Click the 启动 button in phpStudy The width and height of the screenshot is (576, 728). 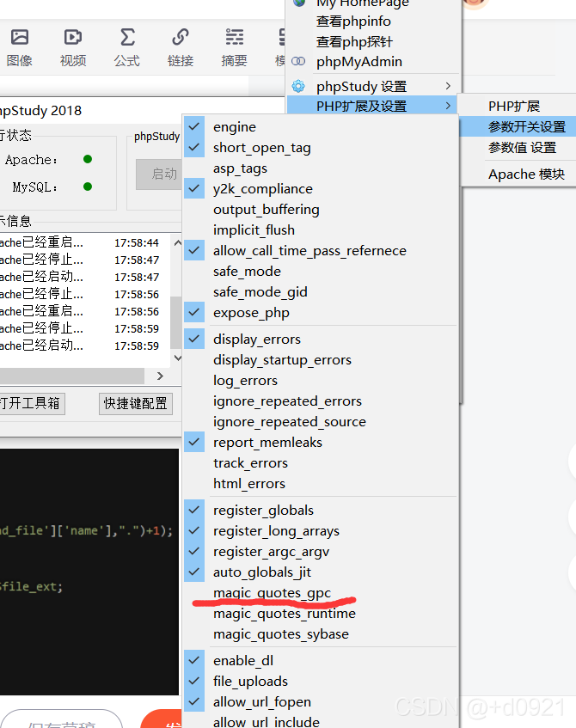(x=159, y=174)
